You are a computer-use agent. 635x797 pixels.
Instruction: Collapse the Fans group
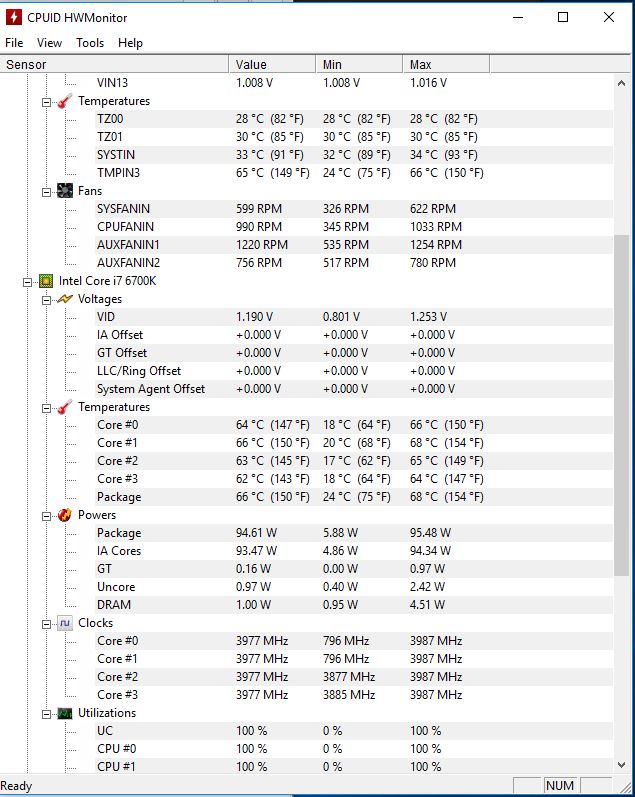pyautogui.click(x=46, y=192)
